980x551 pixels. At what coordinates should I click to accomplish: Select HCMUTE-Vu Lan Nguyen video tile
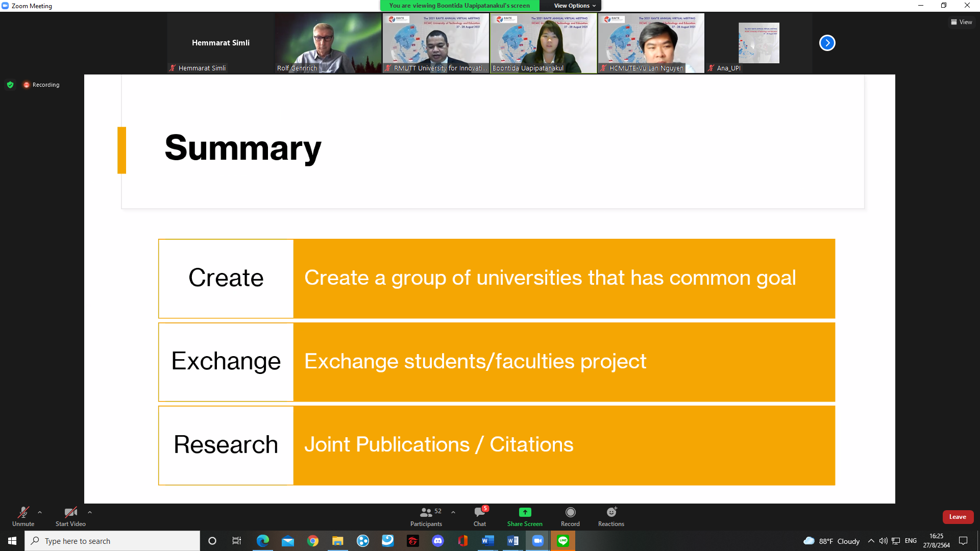651,43
